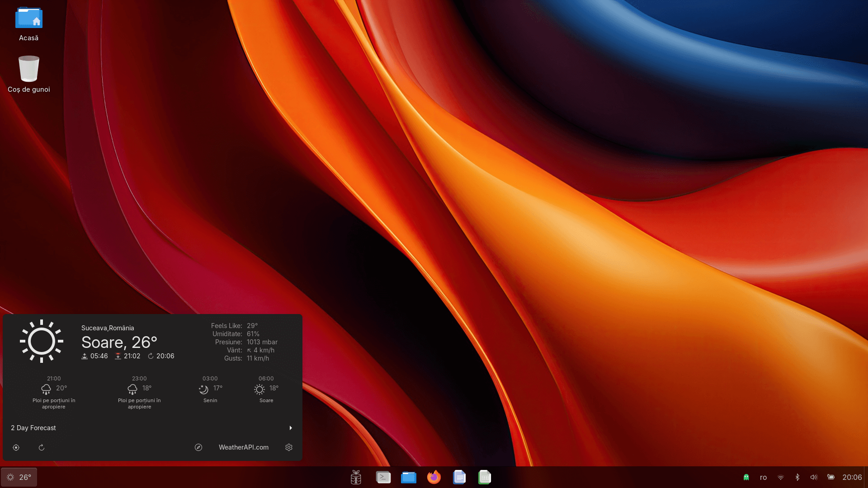Refresh the weather data
This screenshot has height=488, width=868.
coord(41,447)
